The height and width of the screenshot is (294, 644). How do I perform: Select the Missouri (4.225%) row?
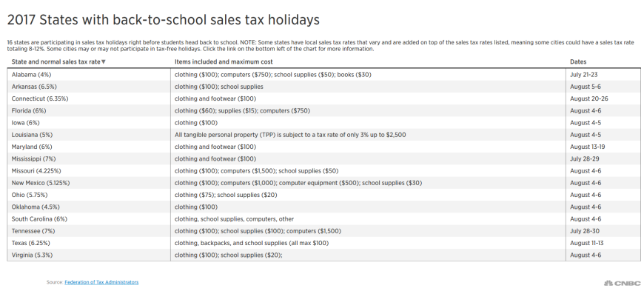tap(323, 171)
